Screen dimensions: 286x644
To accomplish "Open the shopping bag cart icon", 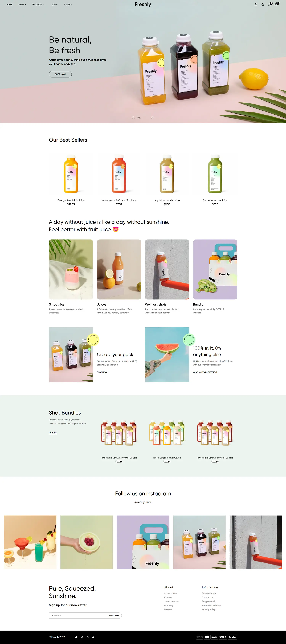I will point(276,5).
